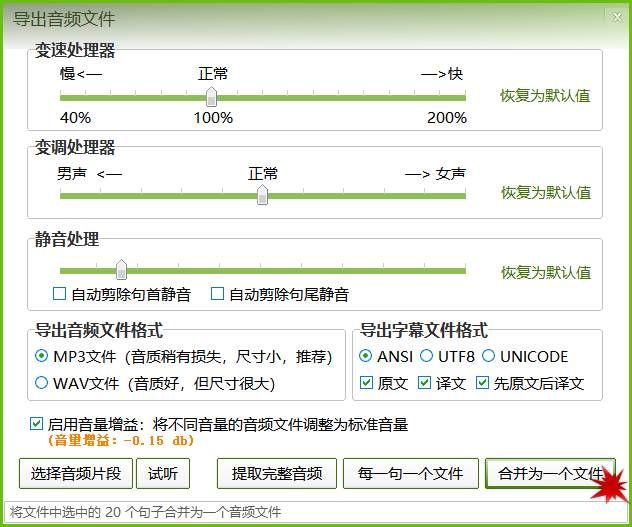Choose UTF8 subtitle encoding

pos(427,357)
